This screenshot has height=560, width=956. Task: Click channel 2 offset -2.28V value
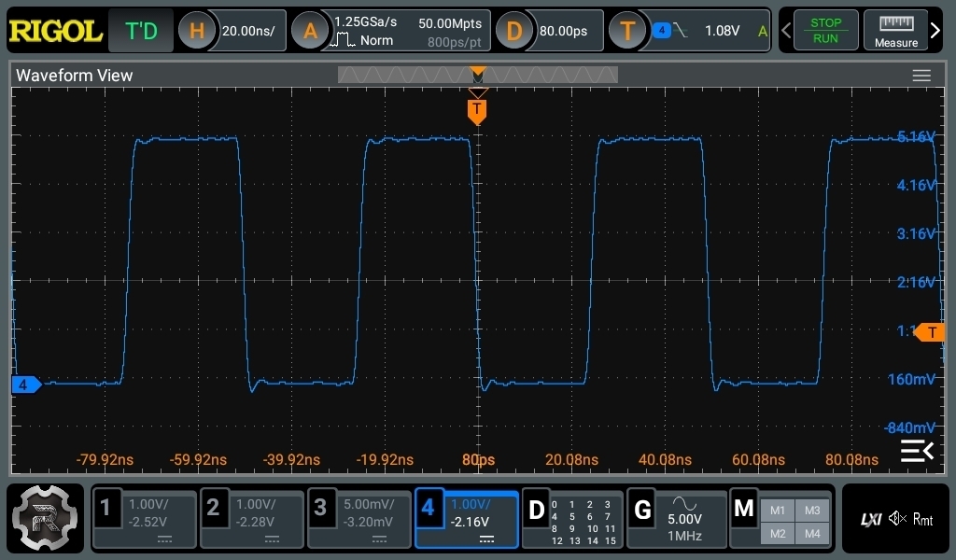click(x=254, y=523)
